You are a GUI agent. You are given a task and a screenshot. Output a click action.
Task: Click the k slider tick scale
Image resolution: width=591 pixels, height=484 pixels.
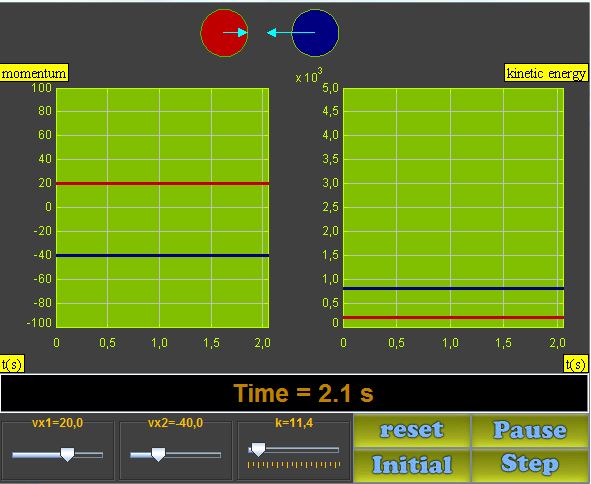click(294, 465)
